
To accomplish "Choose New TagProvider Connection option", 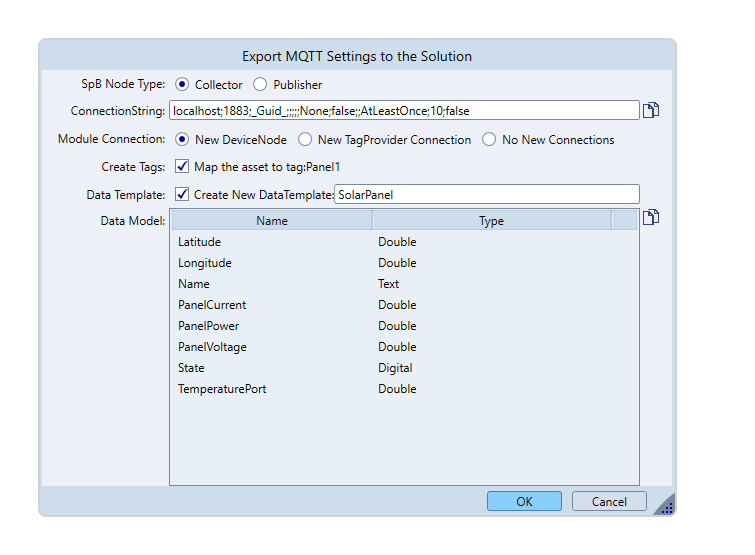I will pyautogui.click(x=305, y=140).
